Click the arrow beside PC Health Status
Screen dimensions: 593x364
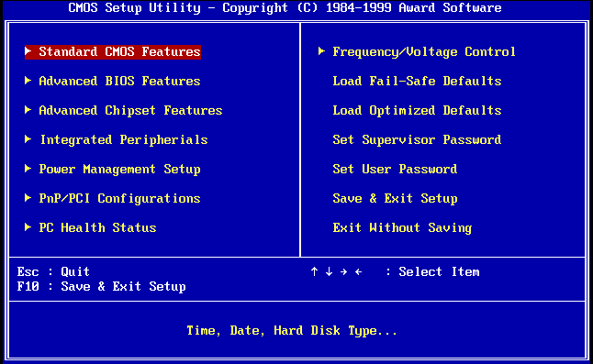click(28, 227)
